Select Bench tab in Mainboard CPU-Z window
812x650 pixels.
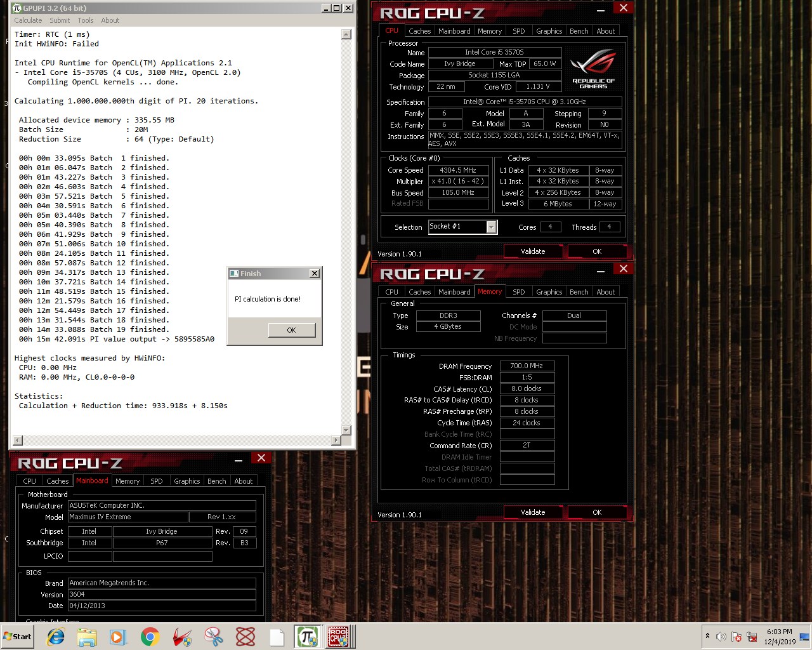click(216, 481)
